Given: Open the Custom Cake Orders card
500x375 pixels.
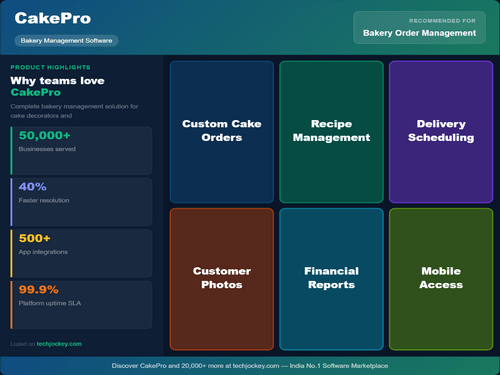Looking at the screenshot, I should click(222, 132).
